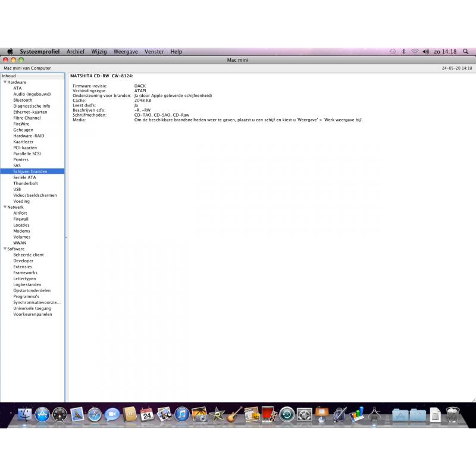476x476 pixels.
Task: Collapse the Software section triangle
Action: click(x=5, y=248)
